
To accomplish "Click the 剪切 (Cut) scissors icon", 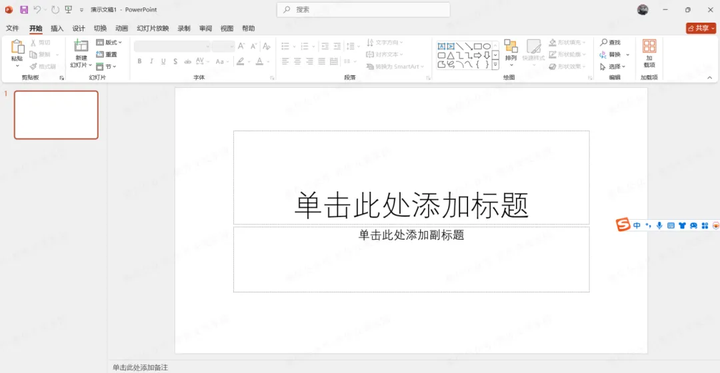I will click(33, 42).
